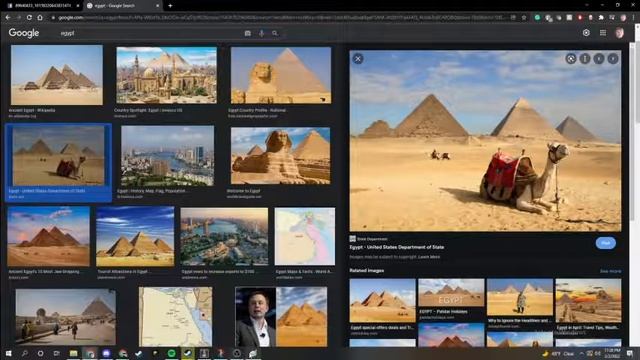Bookmark this page with star icon

(524, 18)
